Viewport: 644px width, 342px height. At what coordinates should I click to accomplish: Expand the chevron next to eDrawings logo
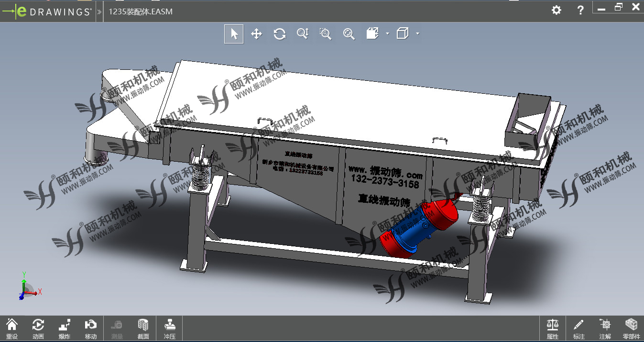[99, 11]
